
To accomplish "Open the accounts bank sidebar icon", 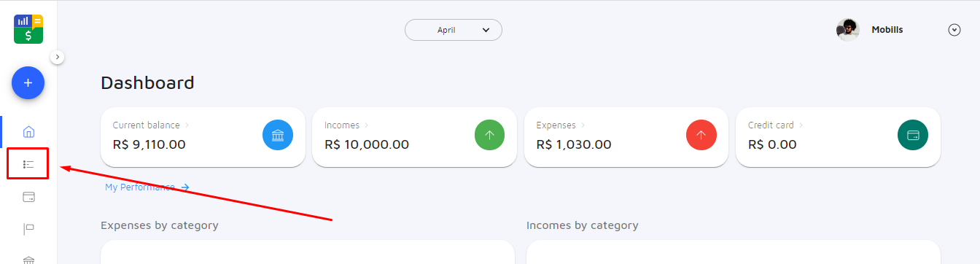I will point(28,260).
